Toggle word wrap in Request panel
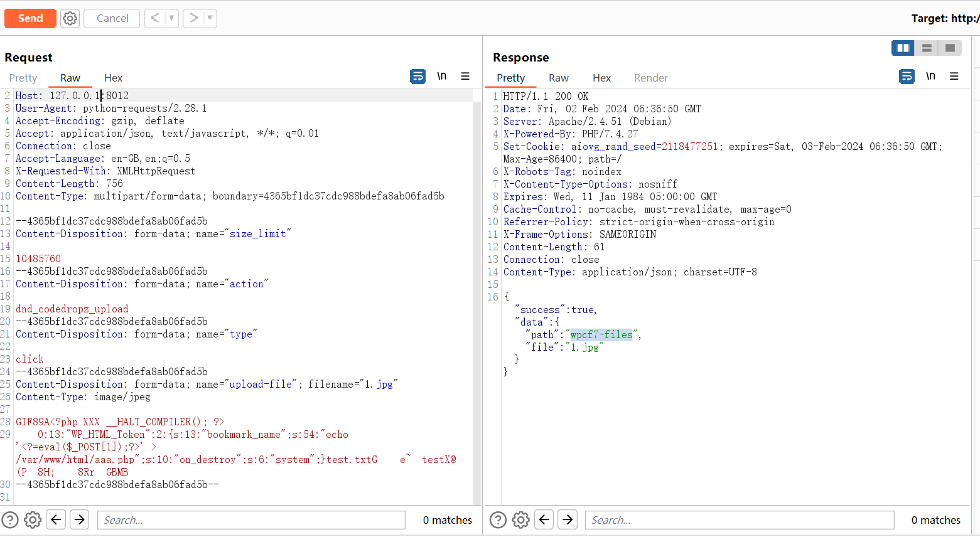980x537 pixels. (417, 77)
